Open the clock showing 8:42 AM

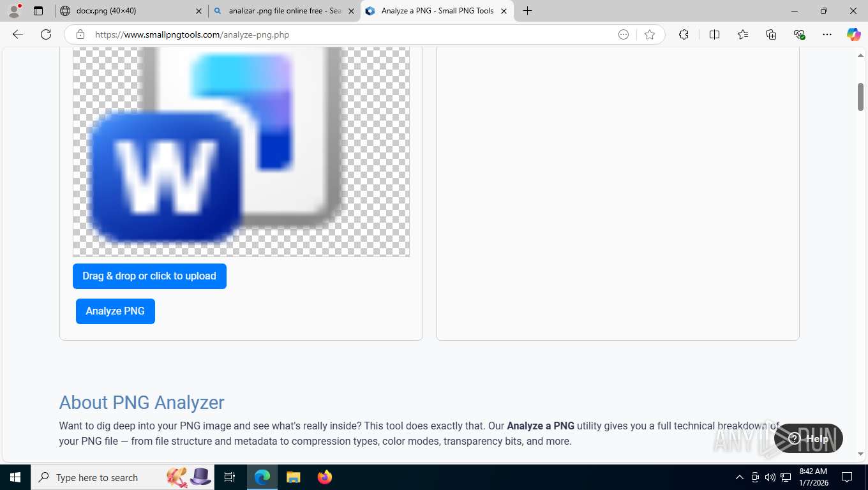pos(813,477)
